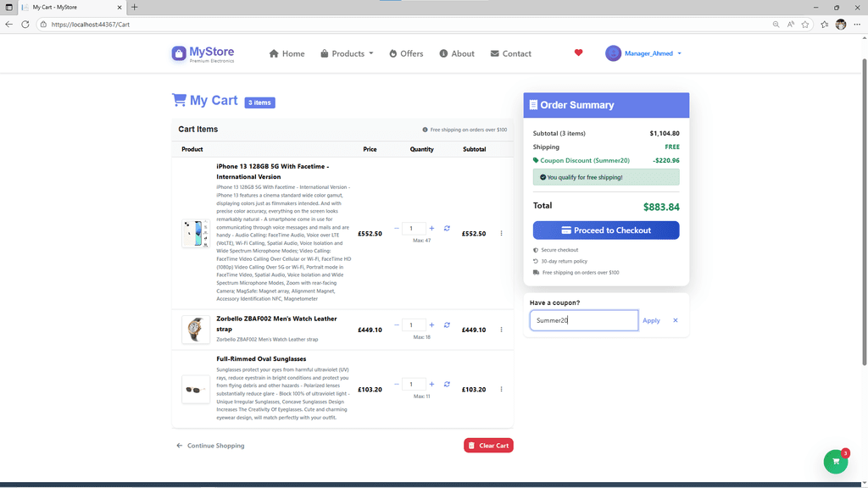
Task: Click the Clear Cart button
Action: [488, 446]
